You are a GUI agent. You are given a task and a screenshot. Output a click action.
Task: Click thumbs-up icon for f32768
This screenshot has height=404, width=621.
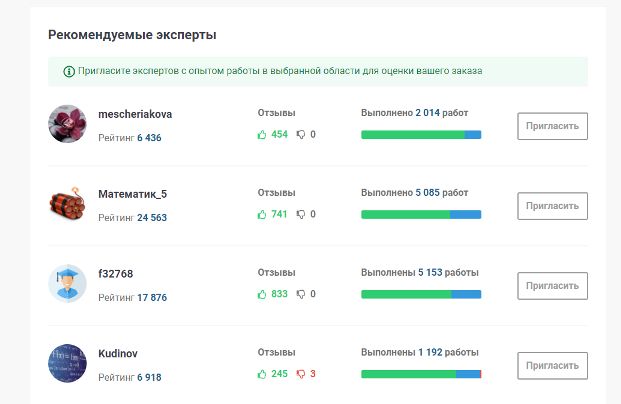[263, 294]
